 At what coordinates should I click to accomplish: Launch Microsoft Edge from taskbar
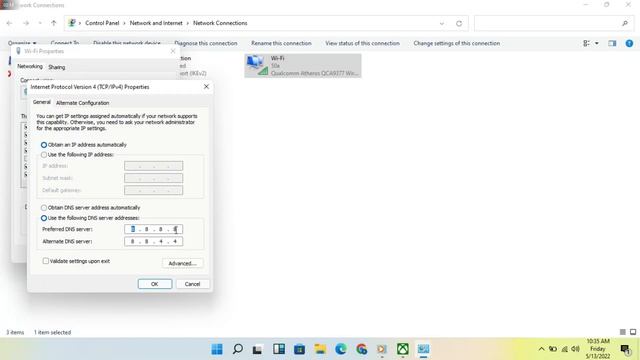(x=341, y=349)
